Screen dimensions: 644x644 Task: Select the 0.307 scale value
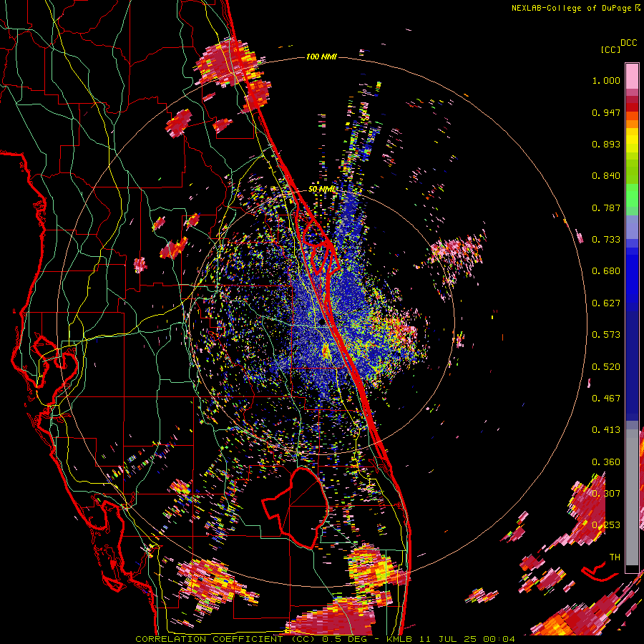click(x=606, y=494)
